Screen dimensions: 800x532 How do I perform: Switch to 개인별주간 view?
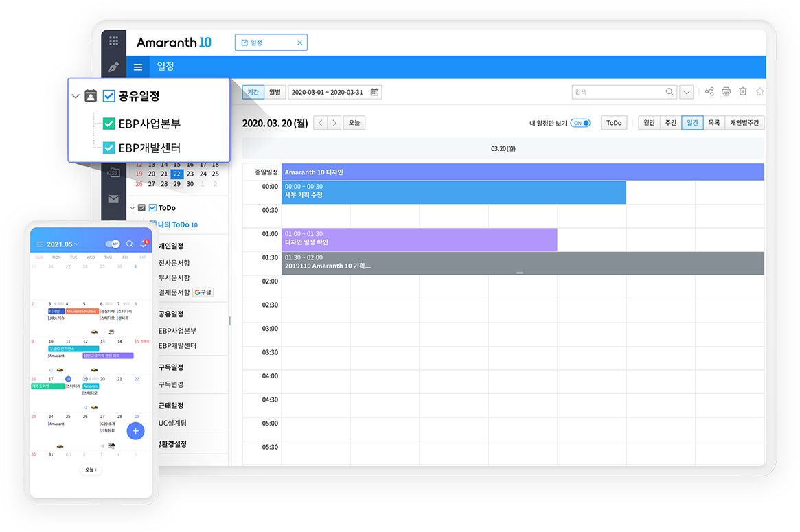(744, 123)
